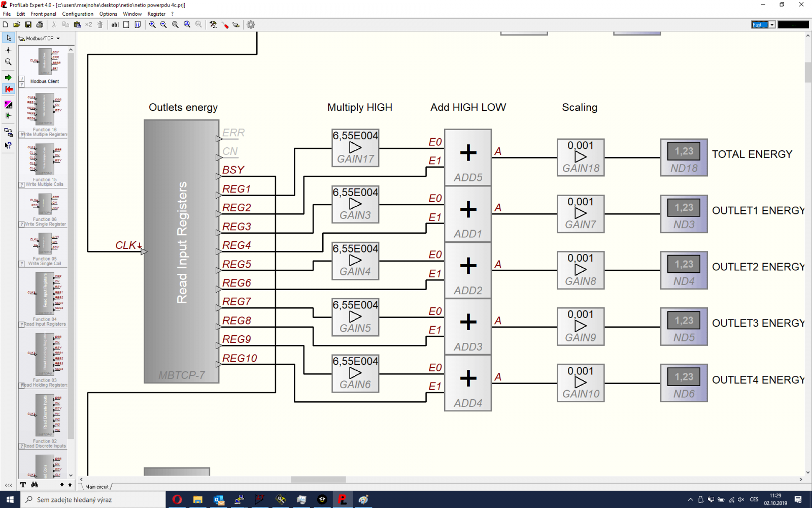Screen dimensions: 812x508
Task: Click the circuit vertical scrollbar thumb
Action: pos(807,72)
